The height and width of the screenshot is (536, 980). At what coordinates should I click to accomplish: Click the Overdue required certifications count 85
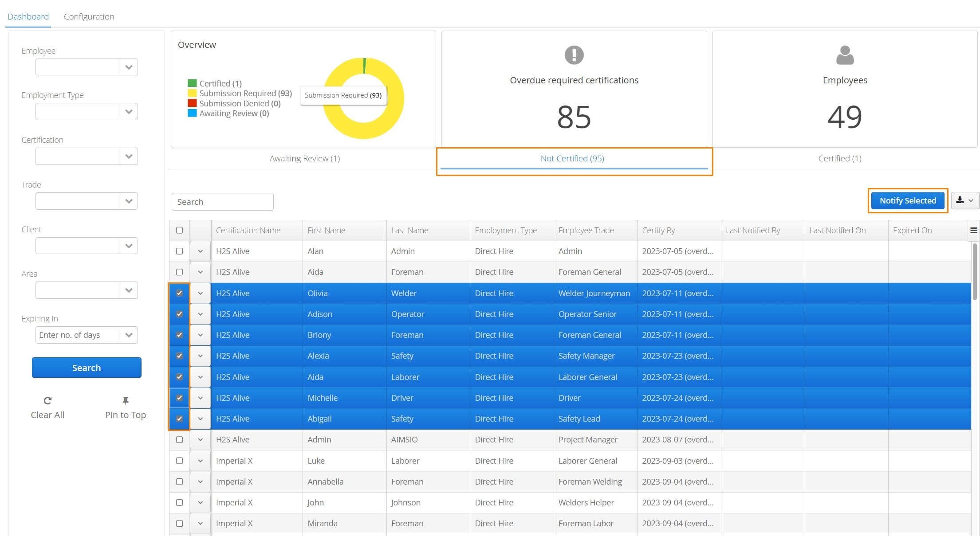click(x=574, y=117)
